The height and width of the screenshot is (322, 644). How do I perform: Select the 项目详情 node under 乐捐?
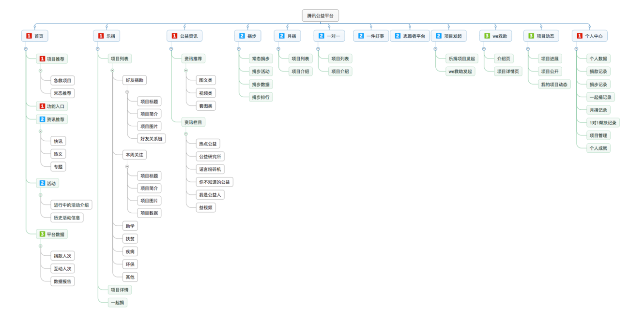(x=120, y=290)
